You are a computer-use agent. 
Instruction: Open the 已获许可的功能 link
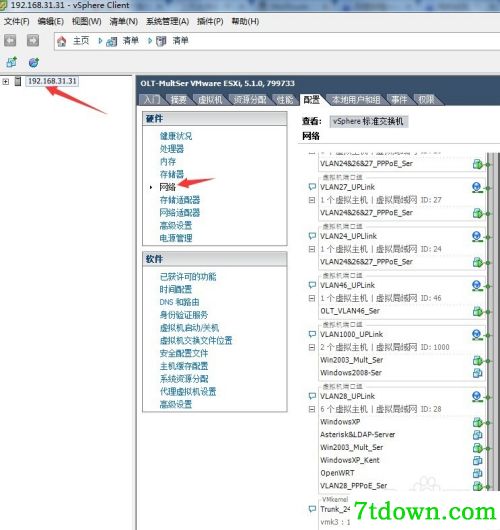pyautogui.click(x=188, y=277)
